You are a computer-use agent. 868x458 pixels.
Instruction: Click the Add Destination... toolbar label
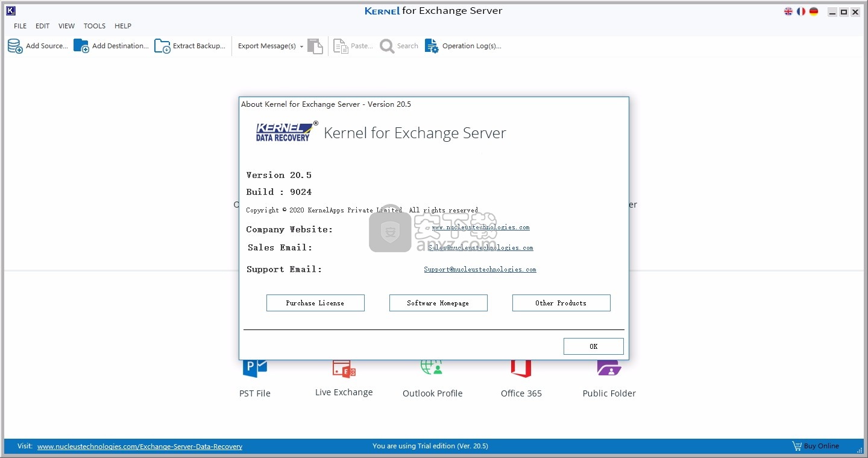pos(121,46)
